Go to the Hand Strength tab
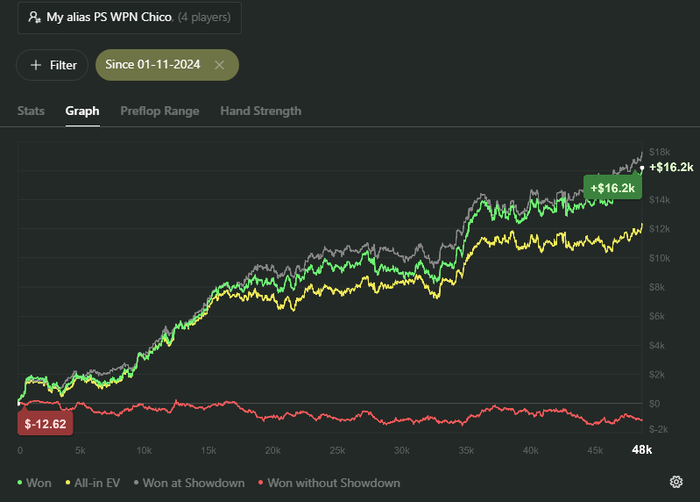 tap(260, 111)
